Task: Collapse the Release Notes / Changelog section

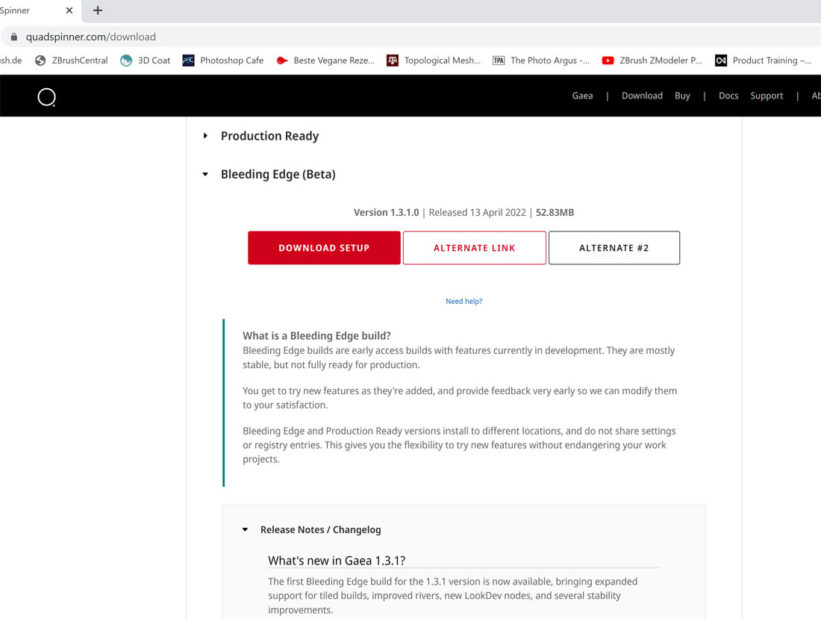Action: 245,529
